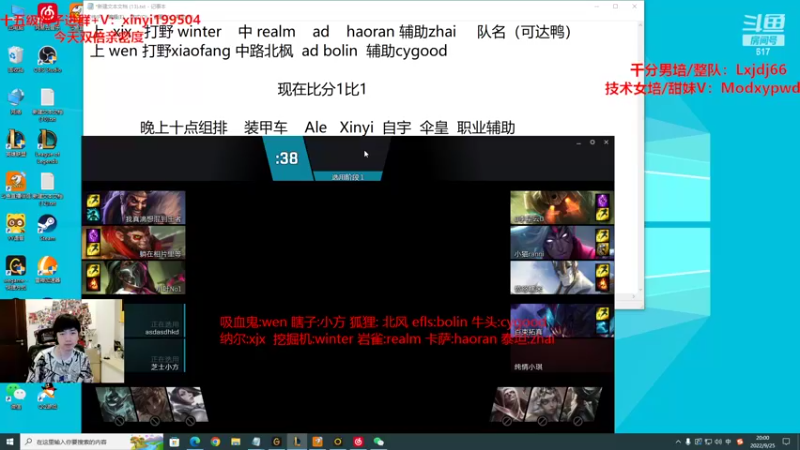Click the third banned champion on left side
The height and width of the screenshot is (450, 800).
(188, 405)
